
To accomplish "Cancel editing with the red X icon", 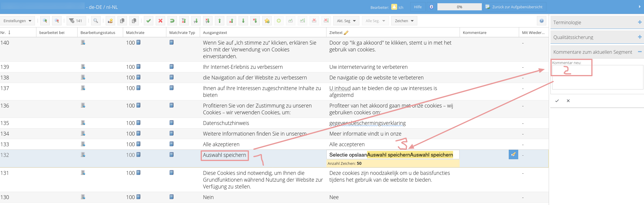I will 160,21.
